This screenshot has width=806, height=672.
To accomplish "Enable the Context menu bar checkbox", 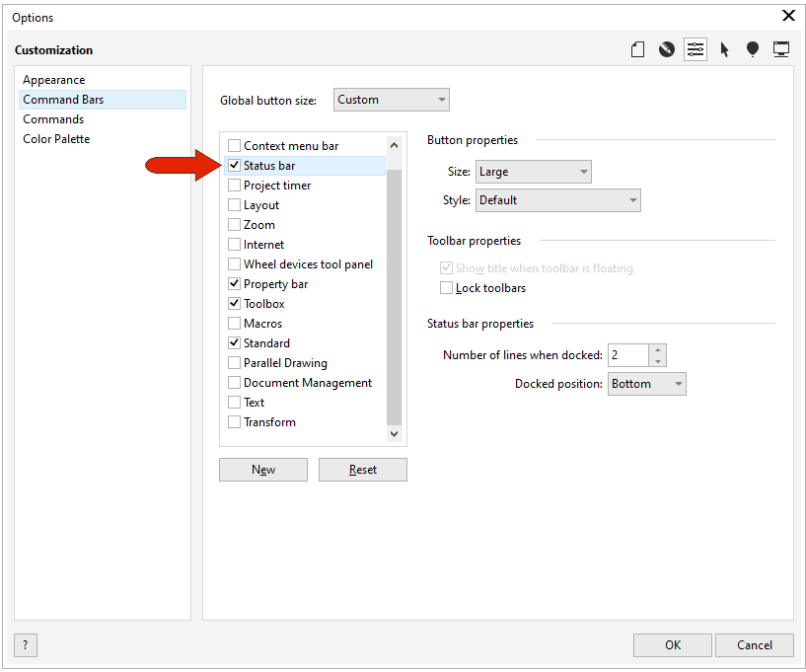I will pos(234,145).
